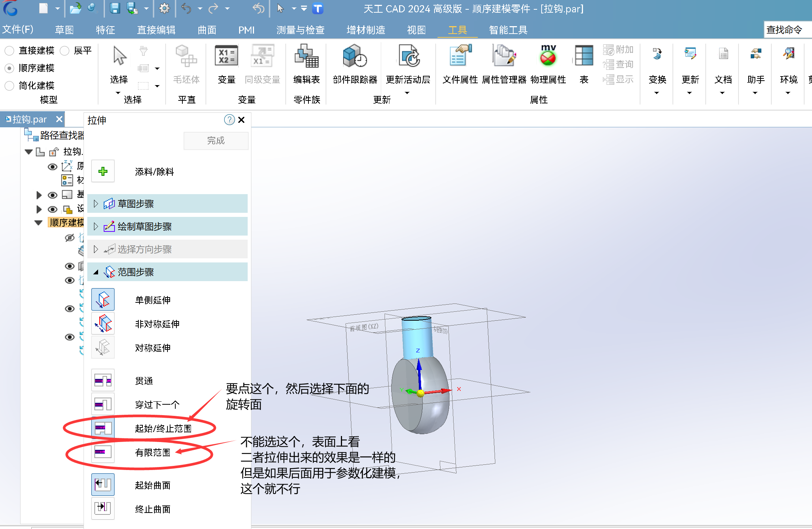The height and width of the screenshot is (529, 812).
Task: Switch to the 智能工具 ribbon tab
Action: (x=508, y=30)
